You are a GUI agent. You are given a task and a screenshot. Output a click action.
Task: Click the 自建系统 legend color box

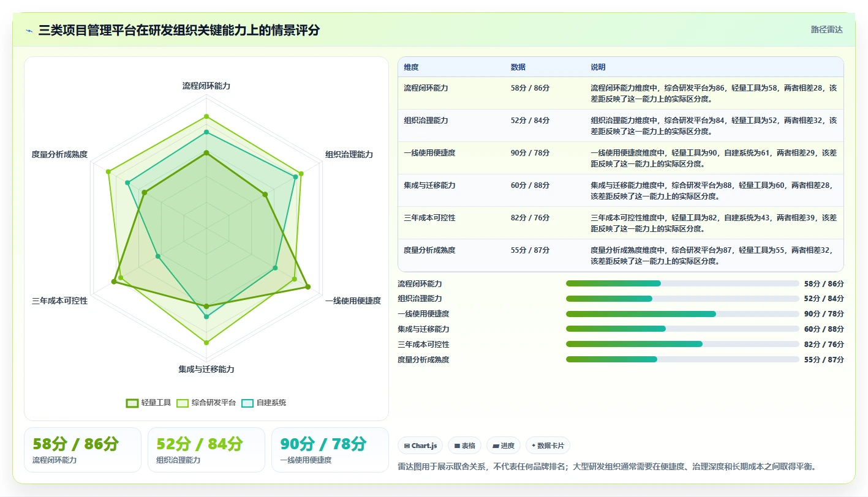(247, 403)
